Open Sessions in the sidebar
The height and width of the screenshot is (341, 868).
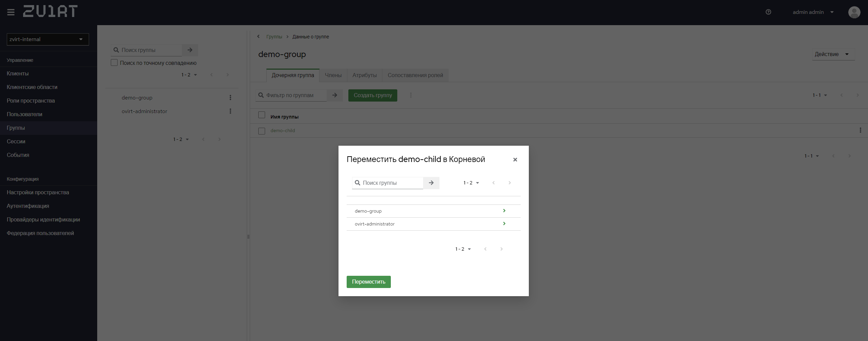click(49, 141)
